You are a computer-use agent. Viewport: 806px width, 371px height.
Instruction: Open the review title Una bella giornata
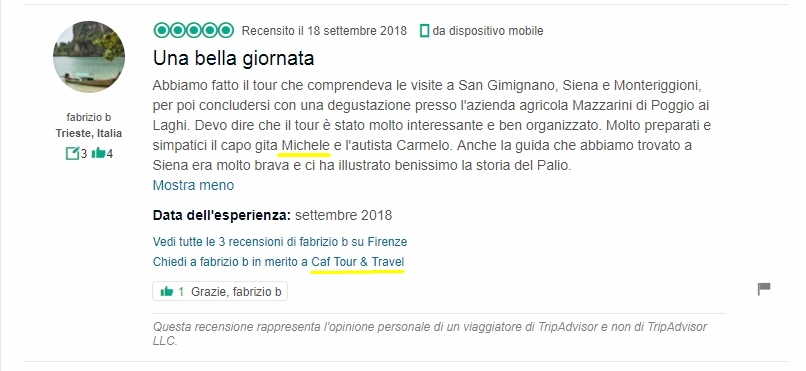click(x=233, y=58)
